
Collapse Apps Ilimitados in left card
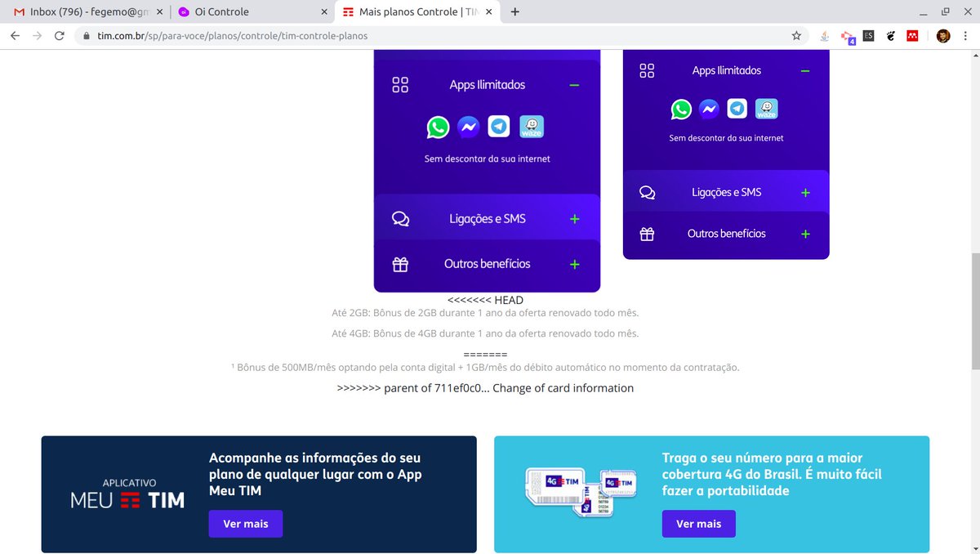coord(574,85)
